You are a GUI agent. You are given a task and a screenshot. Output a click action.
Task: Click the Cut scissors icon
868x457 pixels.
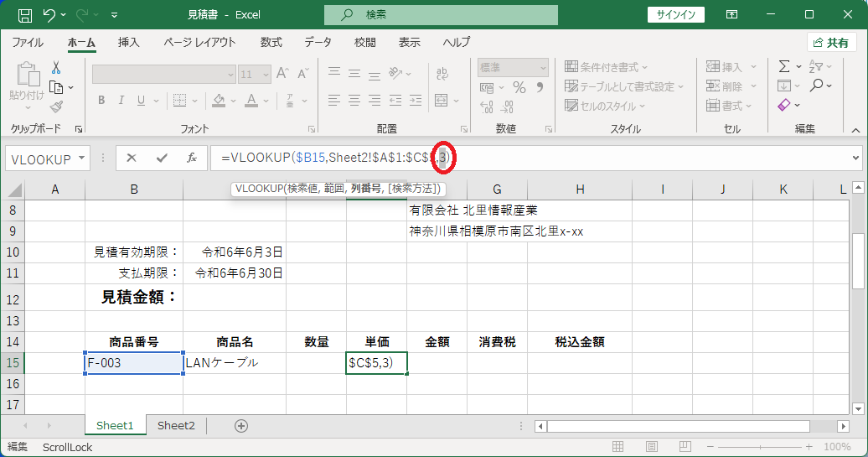56,68
